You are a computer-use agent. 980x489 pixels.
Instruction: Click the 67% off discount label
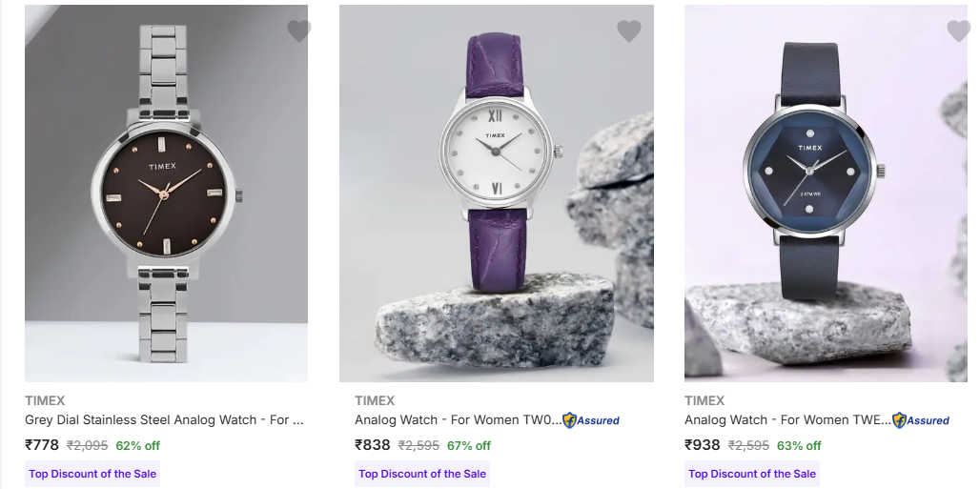coord(468,445)
